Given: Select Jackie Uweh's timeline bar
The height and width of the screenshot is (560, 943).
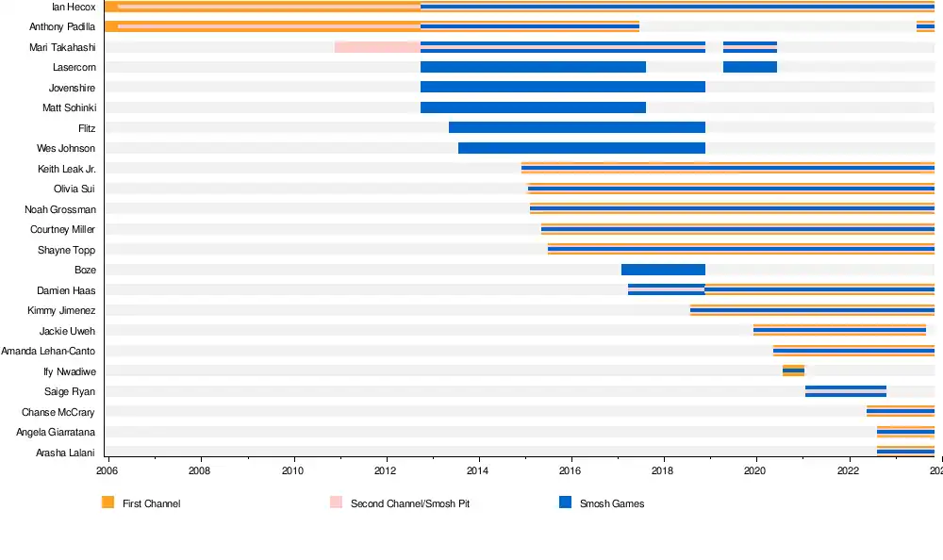Looking at the screenshot, I should (839, 331).
